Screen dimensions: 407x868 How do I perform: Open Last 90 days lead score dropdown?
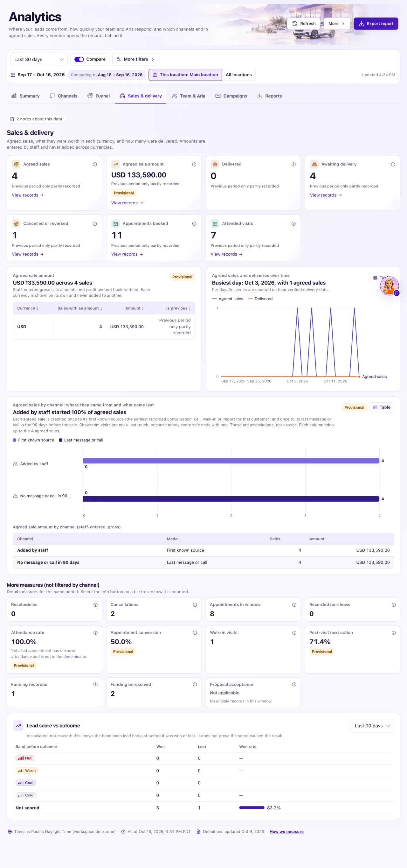[x=372, y=726]
